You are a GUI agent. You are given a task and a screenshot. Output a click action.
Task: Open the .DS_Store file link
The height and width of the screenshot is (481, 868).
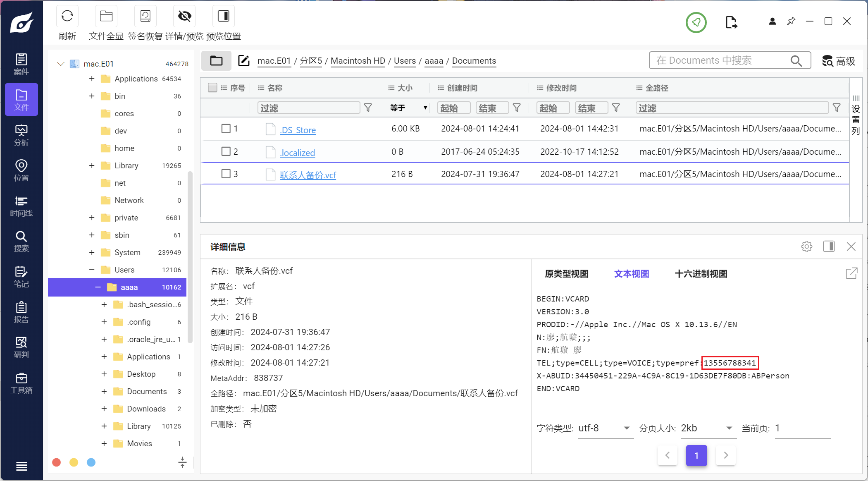(x=298, y=130)
